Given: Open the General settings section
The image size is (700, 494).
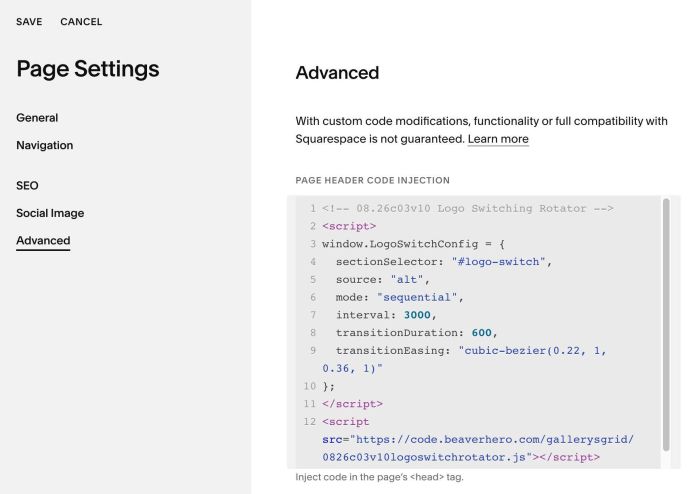Looking at the screenshot, I should point(37,118).
